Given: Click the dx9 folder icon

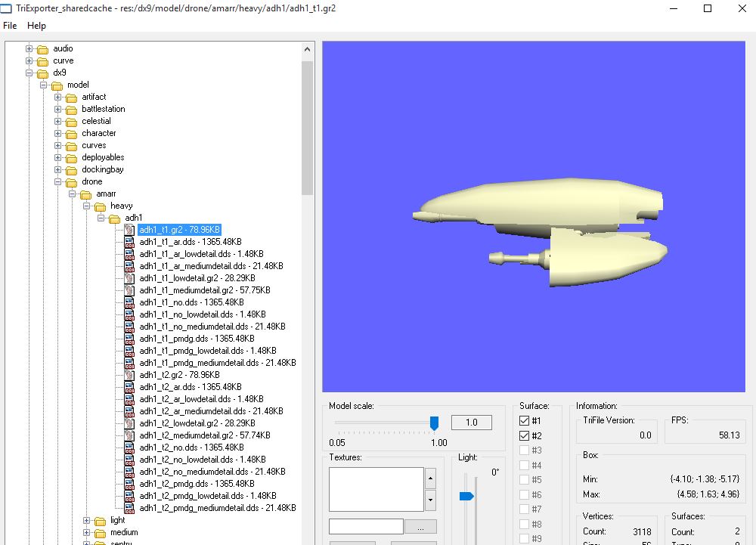Looking at the screenshot, I should coord(42,73).
